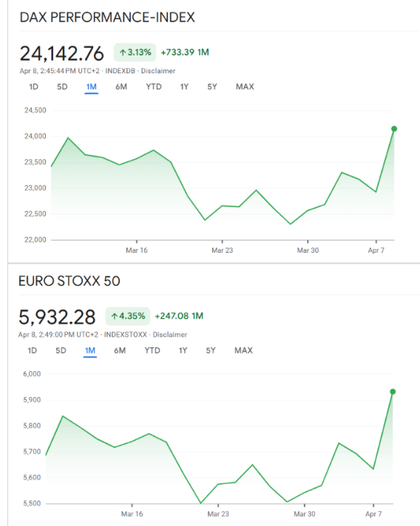Click the DAX 3.13% change badge

135,53
